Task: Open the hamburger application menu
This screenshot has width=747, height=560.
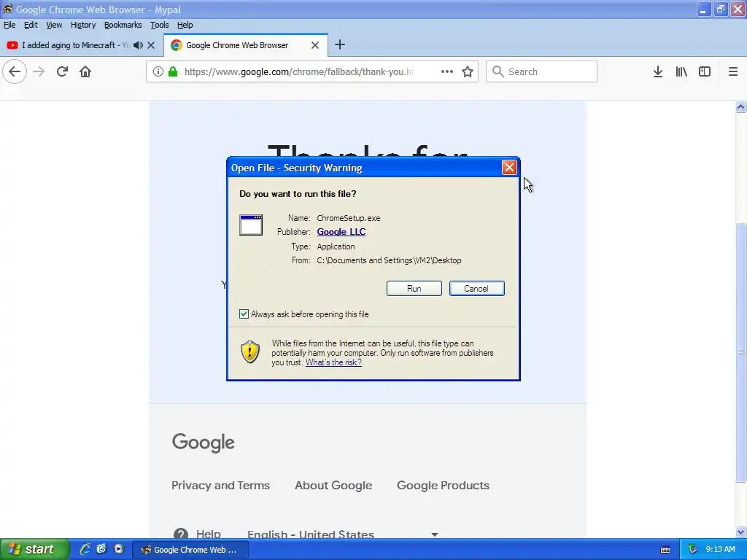Action: coord(732,72)
